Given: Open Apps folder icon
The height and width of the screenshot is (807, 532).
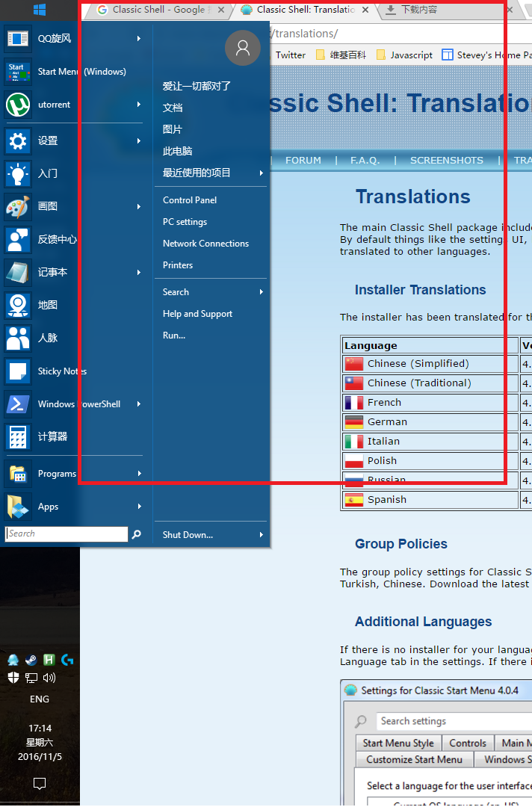Looking at the screenshot, I should tap(18, 507).
